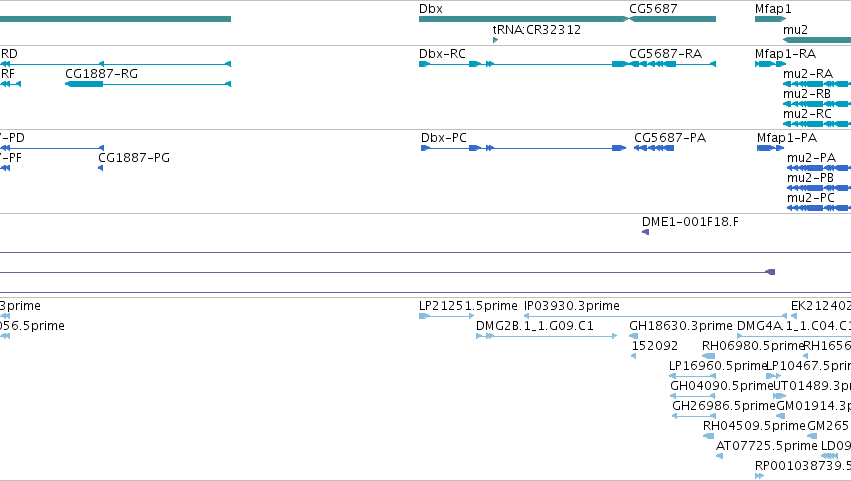The height and width of the screenshot is (481, 851).
Task: Select the DME1-001F18.F feature label
Action: pos(690,222)
